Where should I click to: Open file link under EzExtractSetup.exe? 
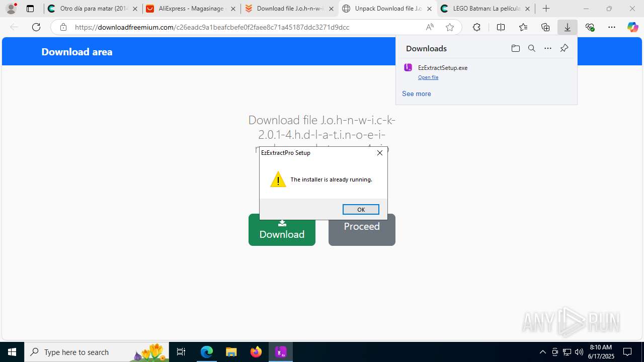tap(428, 77)
